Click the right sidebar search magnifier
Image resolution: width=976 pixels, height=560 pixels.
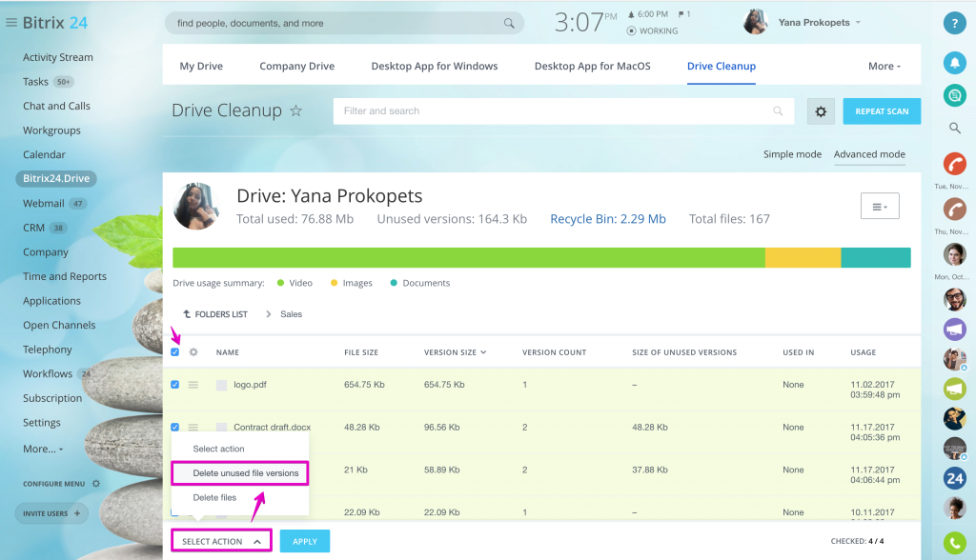954,129
